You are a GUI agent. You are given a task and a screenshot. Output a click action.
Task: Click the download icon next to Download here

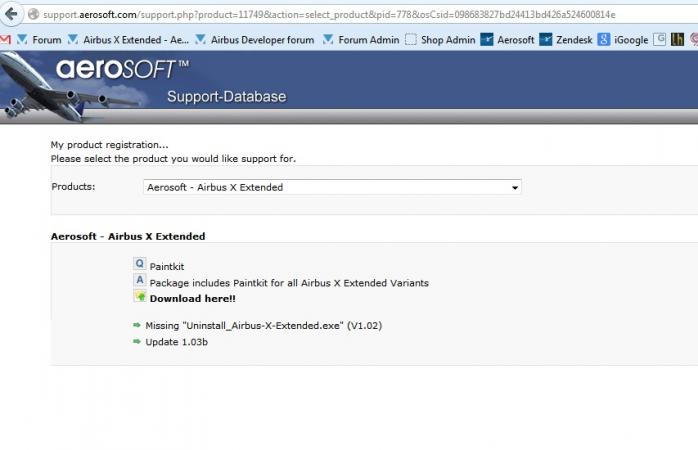point(140,297)
